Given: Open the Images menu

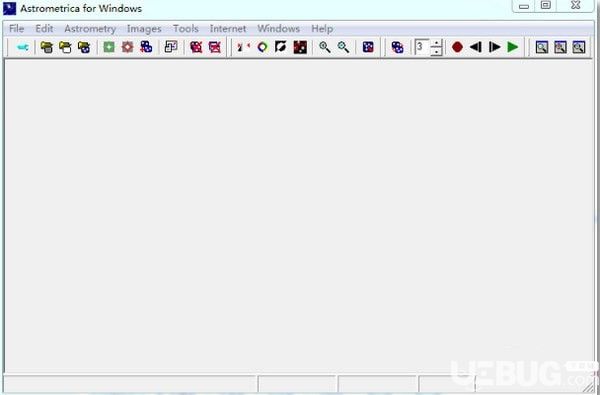Looking at the screenshot, I should [144, 29].
